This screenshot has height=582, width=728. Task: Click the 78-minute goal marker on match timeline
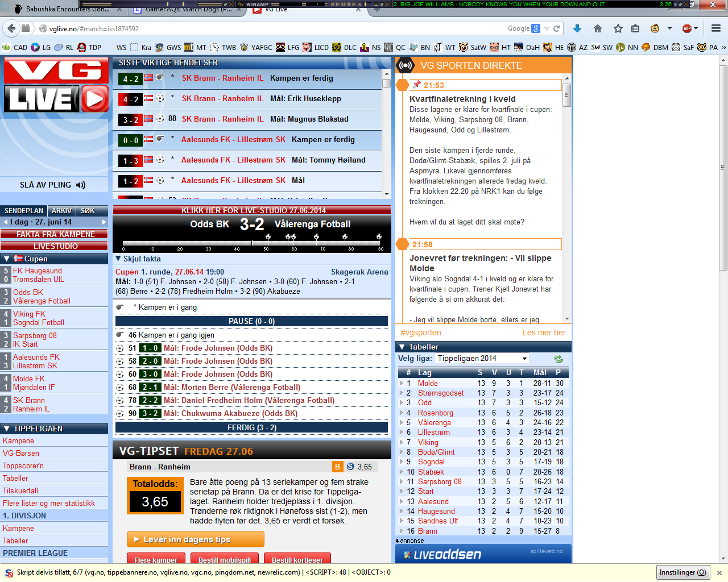pos(345,237)
